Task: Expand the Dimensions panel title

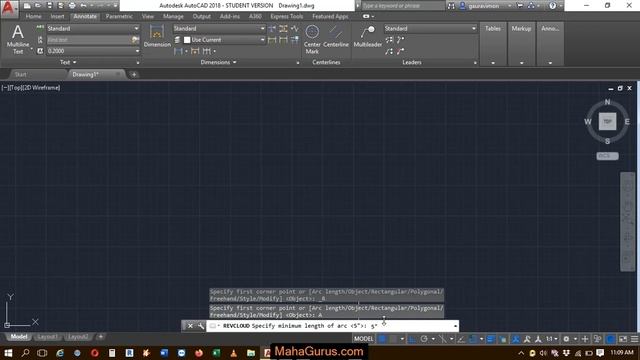Action: pos(218,62)
